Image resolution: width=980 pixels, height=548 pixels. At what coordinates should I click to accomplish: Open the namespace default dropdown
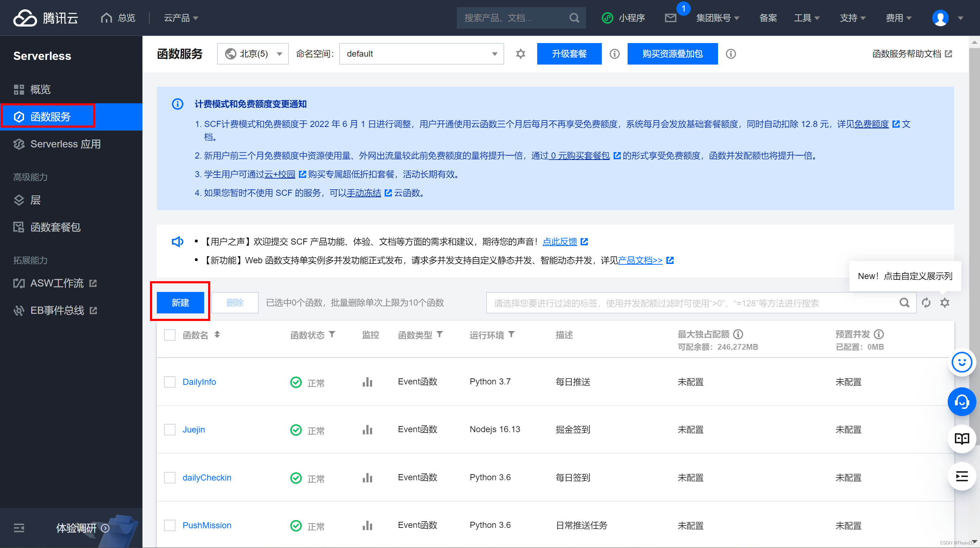click(x=421, y=54)
